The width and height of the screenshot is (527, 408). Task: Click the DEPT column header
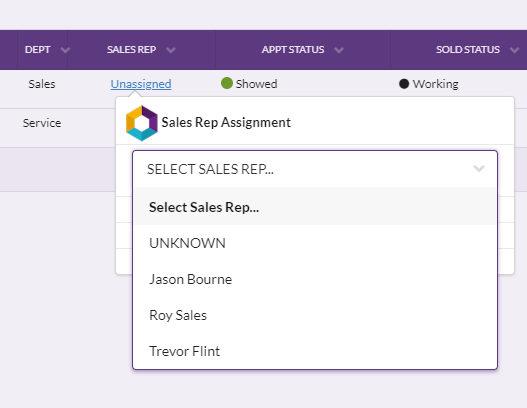click(37, 50)
